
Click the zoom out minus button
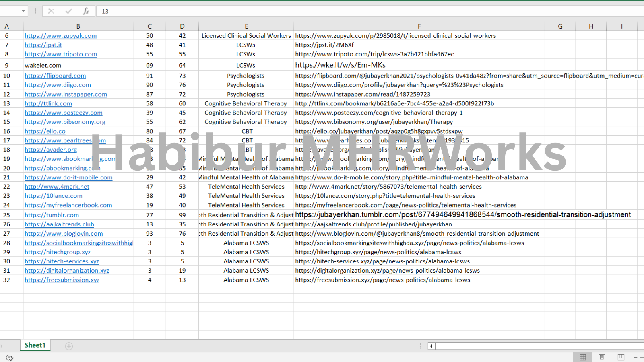click(636, 357)
